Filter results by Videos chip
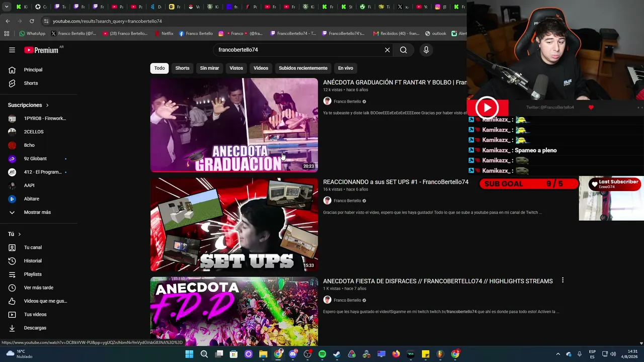Screen dimensions: 644x362 261,68
